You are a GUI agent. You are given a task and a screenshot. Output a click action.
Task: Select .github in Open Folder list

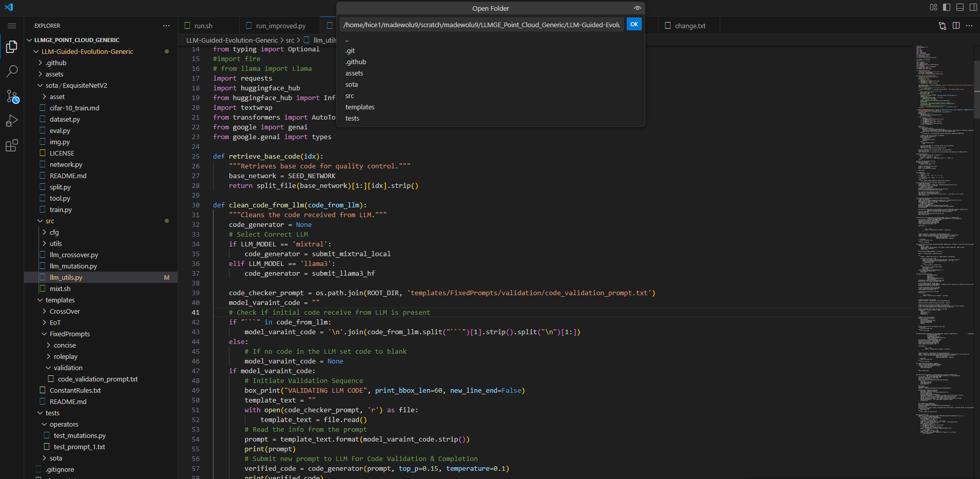click(x=491, y=62)
